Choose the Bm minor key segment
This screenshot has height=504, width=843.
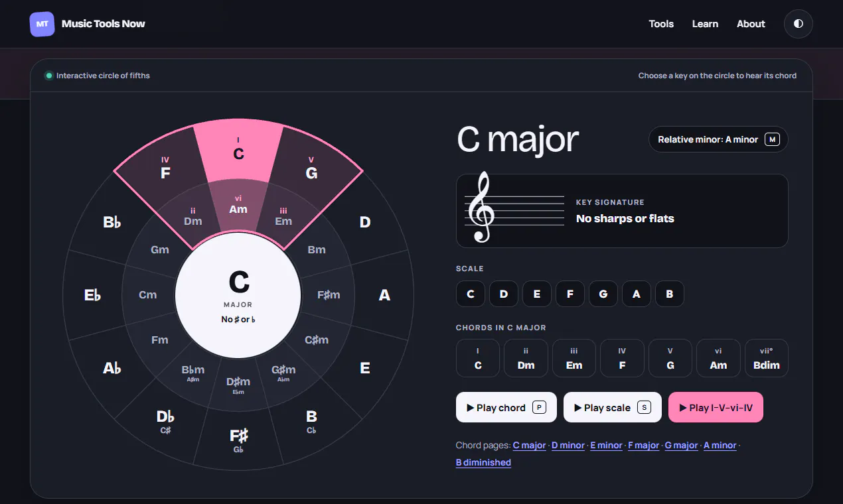click(x=317, y=250)
